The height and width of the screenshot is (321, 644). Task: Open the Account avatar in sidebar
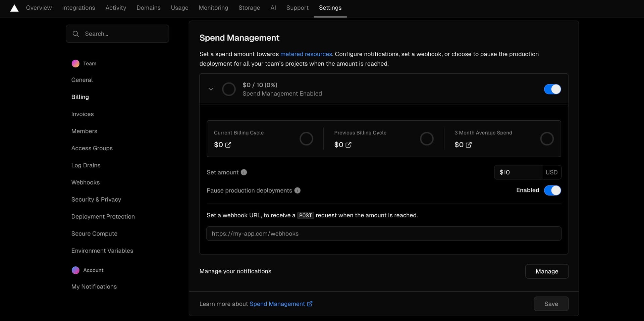point(75,270)
